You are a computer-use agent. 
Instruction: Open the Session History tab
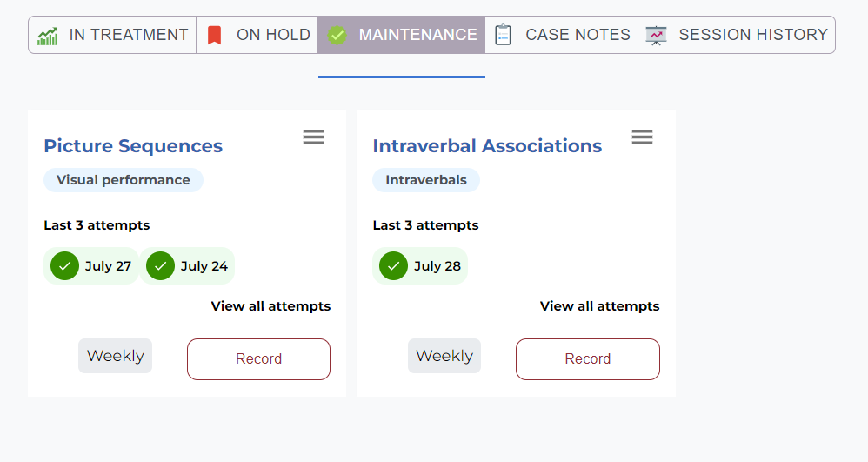pos(737,35)
